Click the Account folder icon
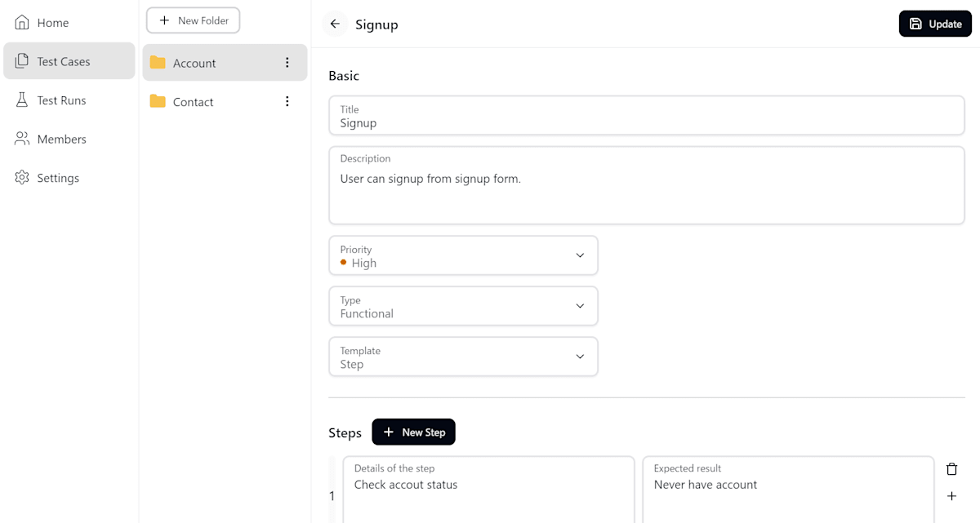 (158, 63)
